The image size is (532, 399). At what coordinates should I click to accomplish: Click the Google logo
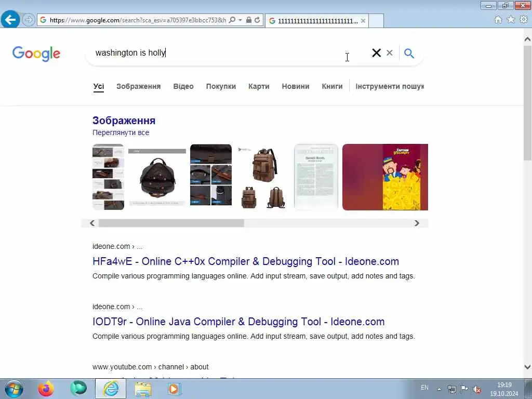point(36,54)
